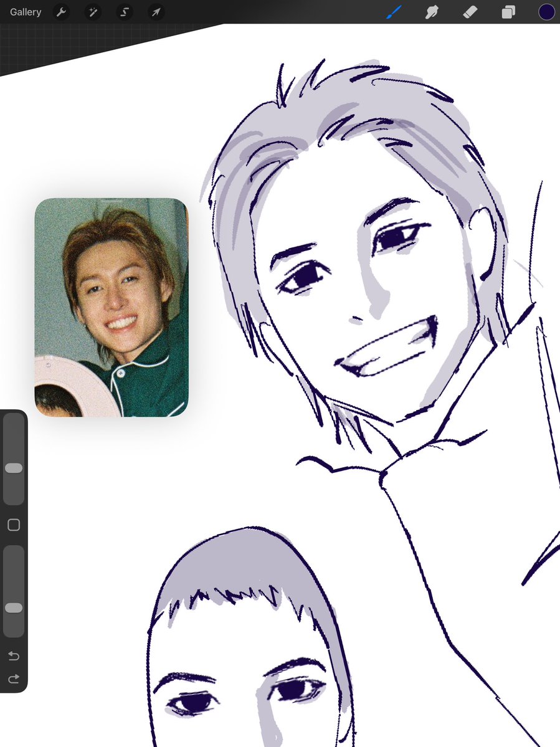Open the Actions wrench menu

tap(61, 12)
